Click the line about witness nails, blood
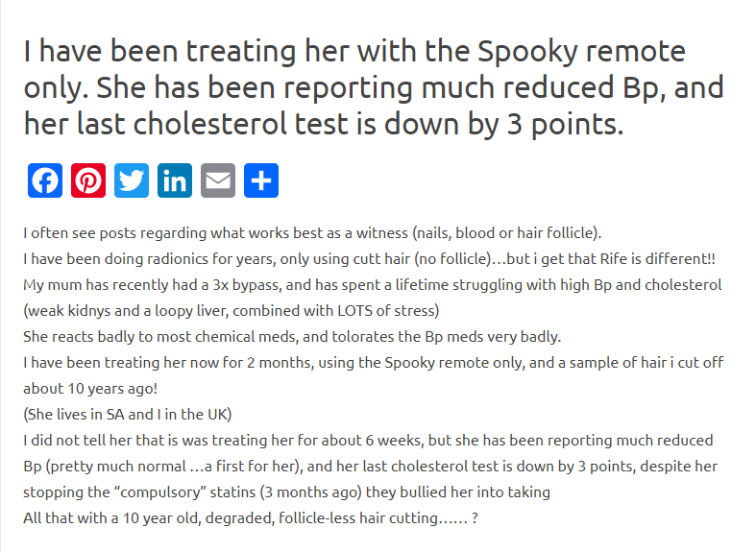Image resolution: width=756 pixels, height=552 pixels. click(x=313, y=233)
